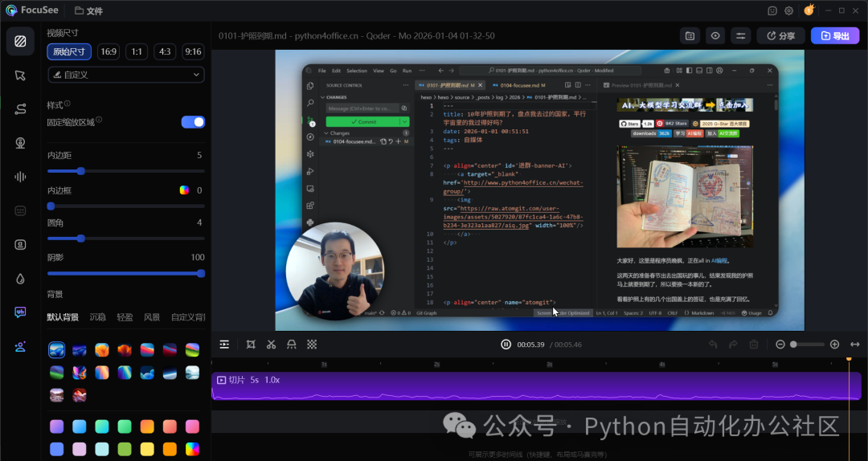Screen dimensions: 868x461
Task: Click the speed tool beside scissors
Action: 291,345
